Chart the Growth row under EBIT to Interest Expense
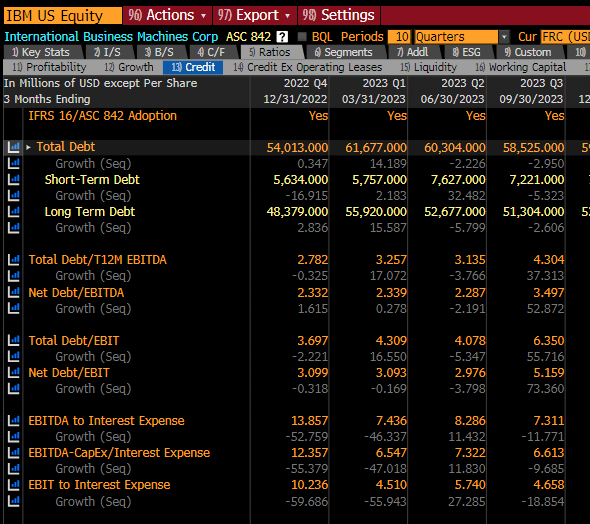This screenshot has width=590, height=524. pos(14,501)
